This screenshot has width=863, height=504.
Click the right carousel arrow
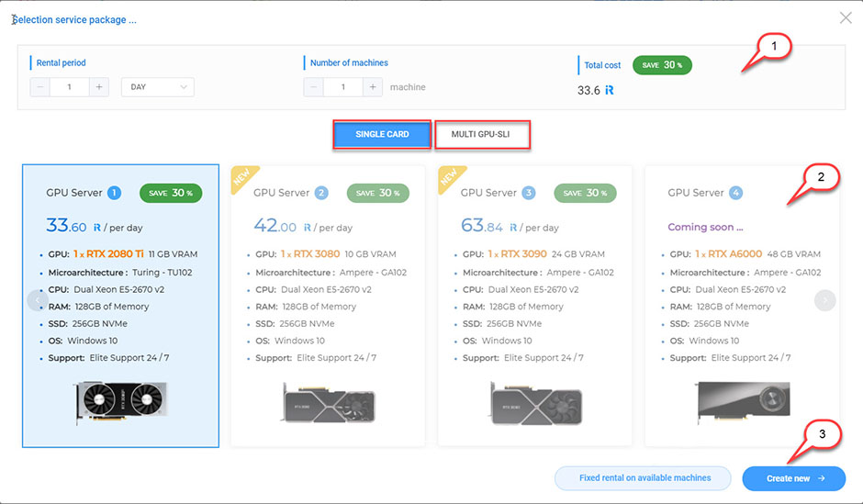click(x=824, y=299)
